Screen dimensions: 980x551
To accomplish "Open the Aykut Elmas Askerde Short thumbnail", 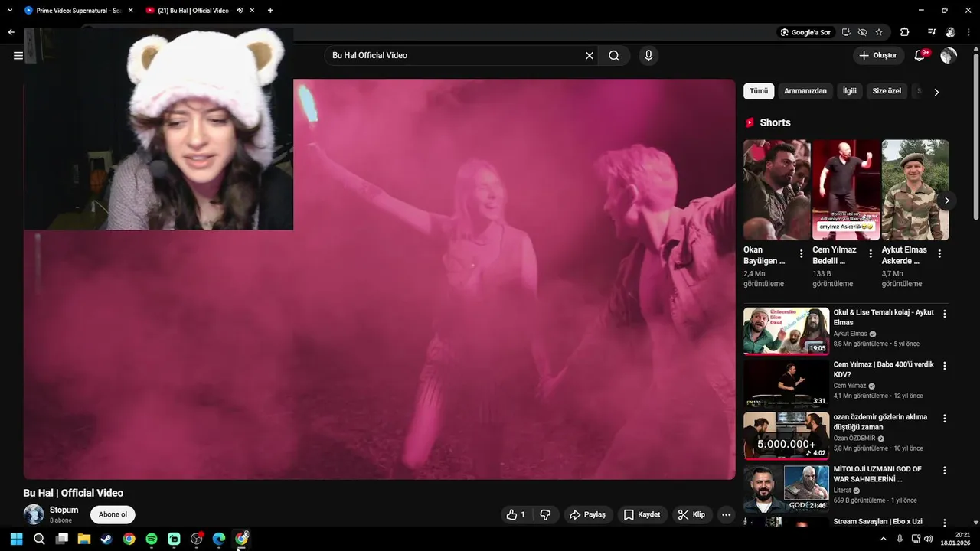I will click(x=915, y=190).
